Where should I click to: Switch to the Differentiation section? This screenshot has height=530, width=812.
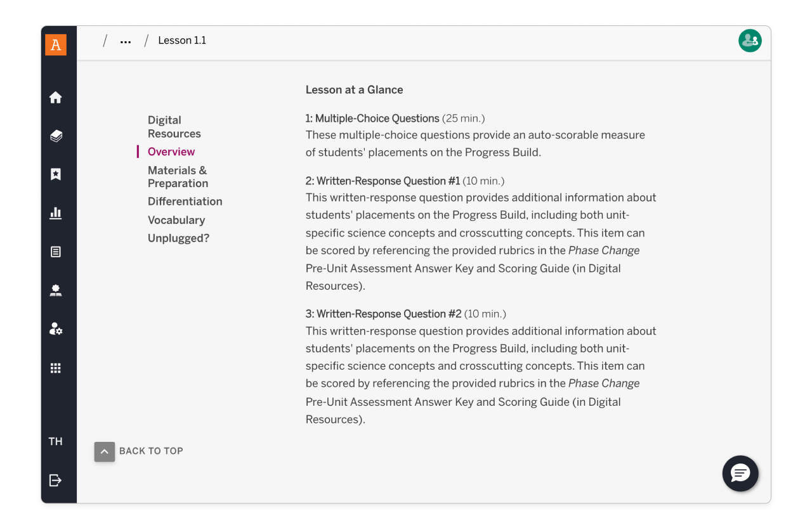click(x=185, y=202)
